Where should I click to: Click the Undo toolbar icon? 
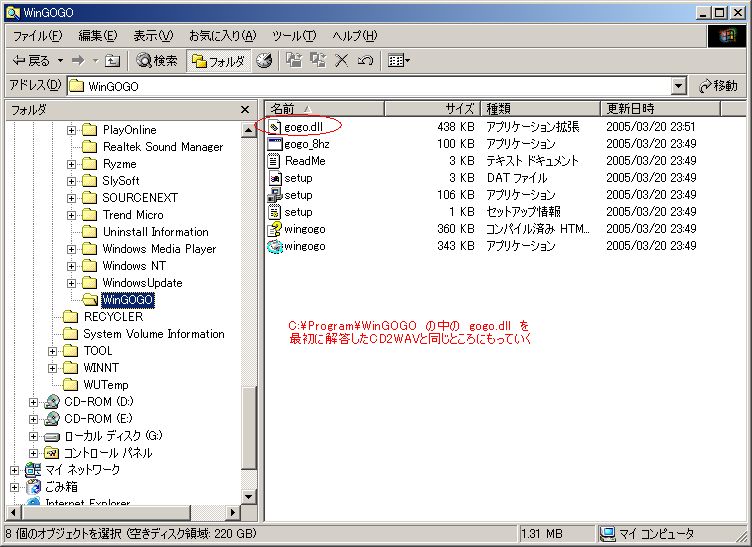[365, 61]
